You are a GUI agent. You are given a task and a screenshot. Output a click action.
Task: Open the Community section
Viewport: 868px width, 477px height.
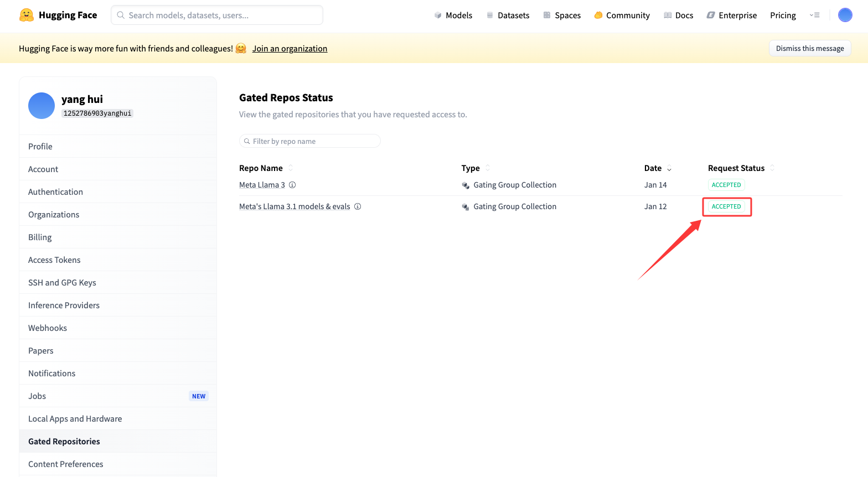(622, 15)
